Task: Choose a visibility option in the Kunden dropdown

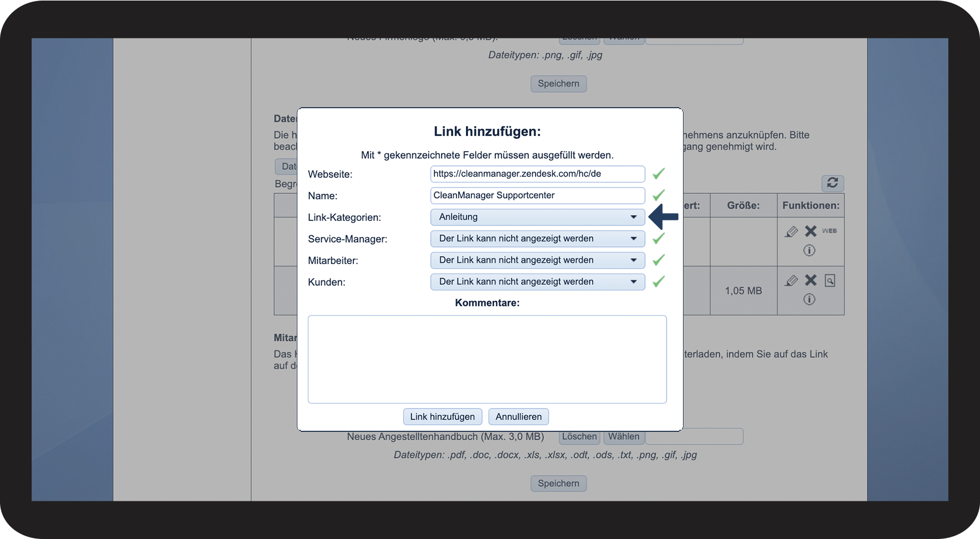Action: (x=537, y=282)
